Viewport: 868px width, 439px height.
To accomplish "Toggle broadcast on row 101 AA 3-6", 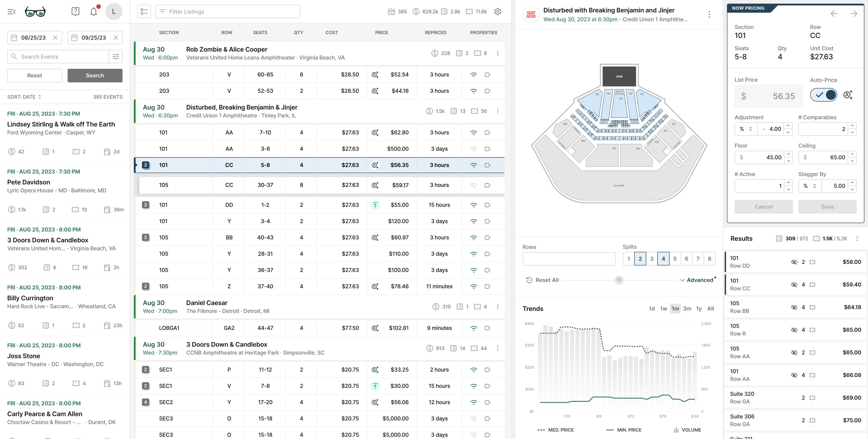I will tap(474, 149).
